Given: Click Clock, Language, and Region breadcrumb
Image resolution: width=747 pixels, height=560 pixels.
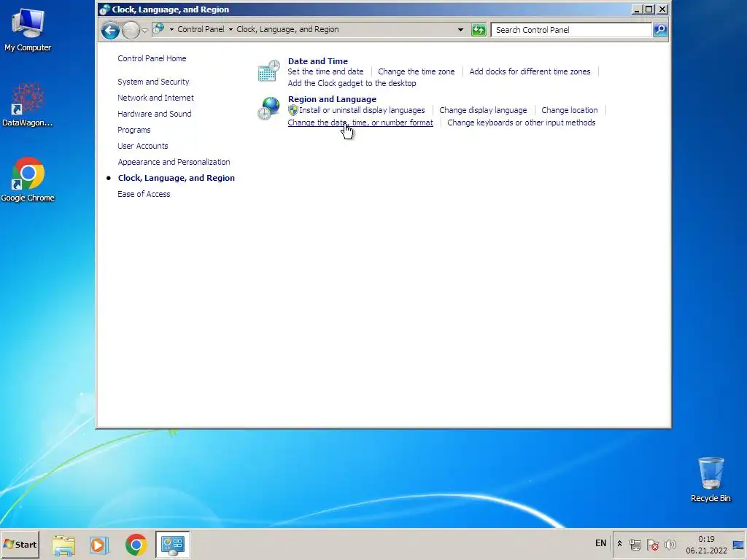Looking at the screenshot, I should pos(287,29).
